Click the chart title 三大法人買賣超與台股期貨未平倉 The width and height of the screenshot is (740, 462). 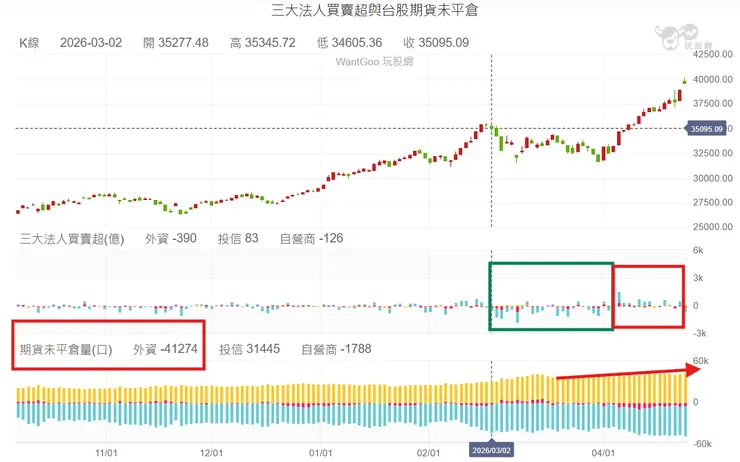point(374,10)
